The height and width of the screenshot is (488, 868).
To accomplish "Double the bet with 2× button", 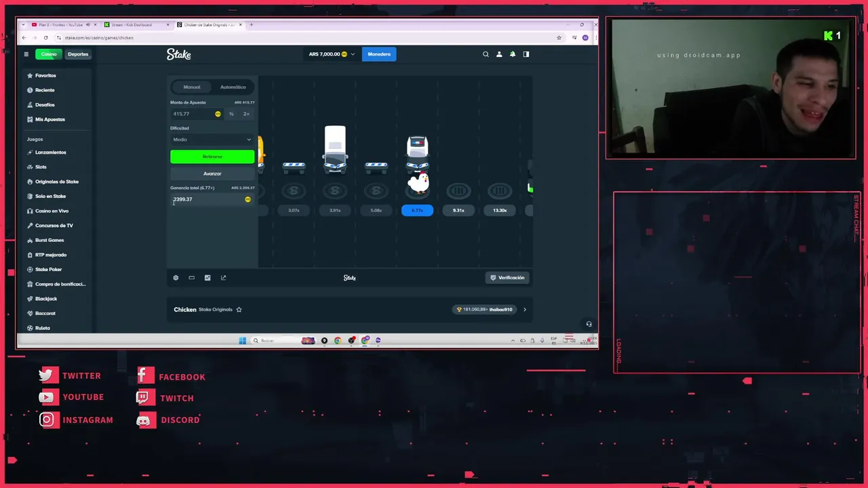I will (246, 114).
